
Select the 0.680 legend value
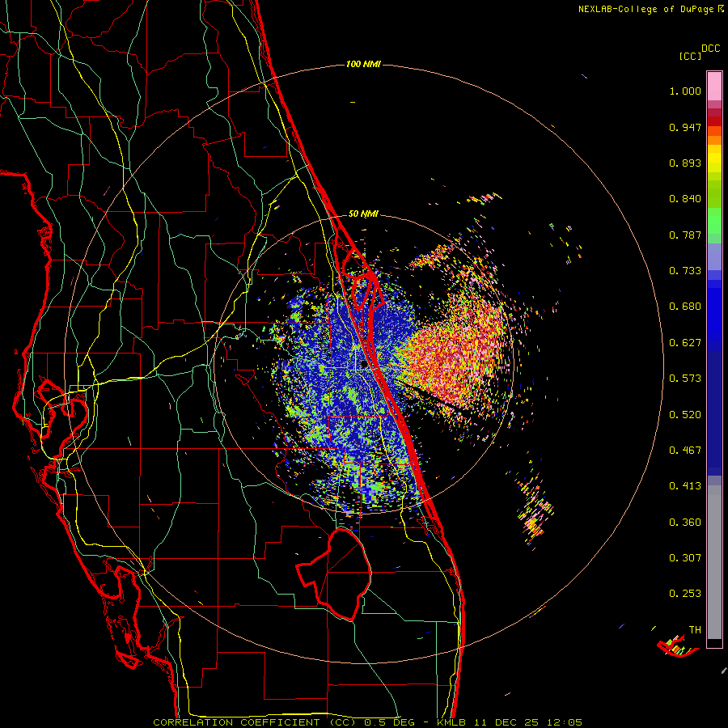pyautogui.click(x=685, y=307)
